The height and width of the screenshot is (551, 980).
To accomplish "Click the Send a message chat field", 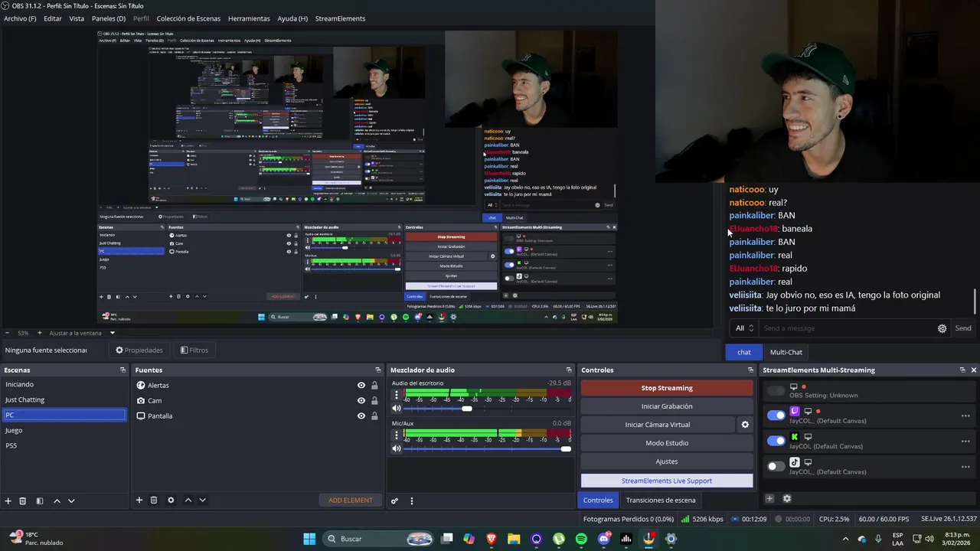I will tap(848, 328).
